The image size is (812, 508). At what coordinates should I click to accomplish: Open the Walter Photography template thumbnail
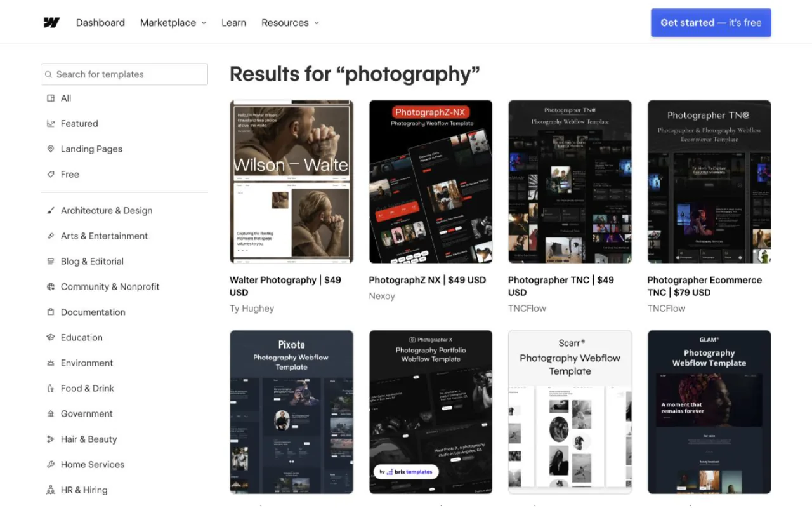[291, 182]
